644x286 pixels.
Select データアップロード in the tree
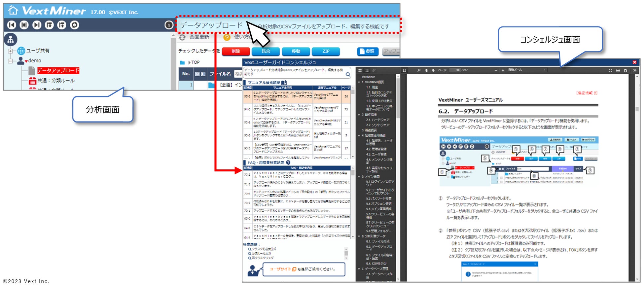58,70
